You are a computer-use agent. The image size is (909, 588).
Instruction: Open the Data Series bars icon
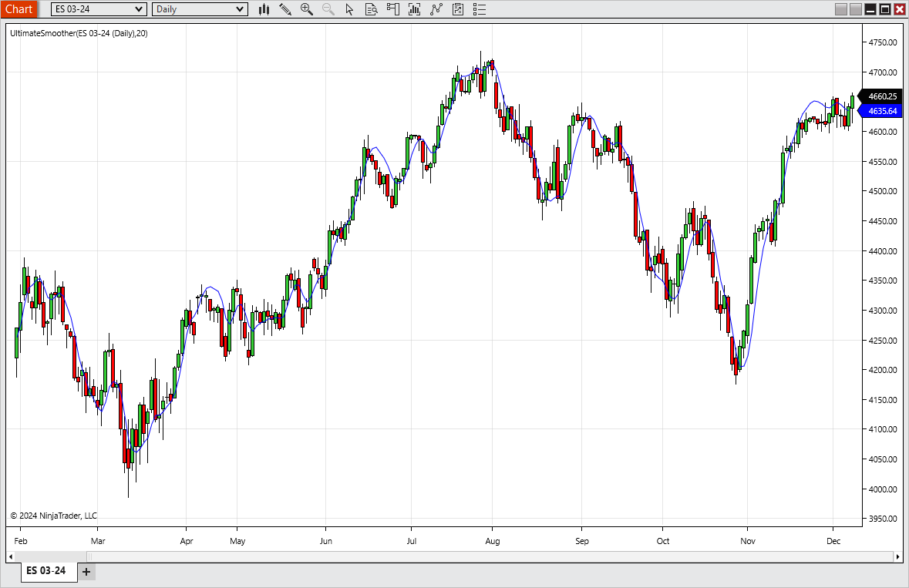click(x=414, y=9)
